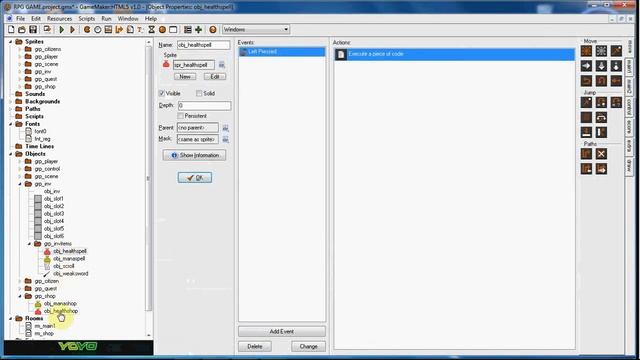Open the Window menu
This screenshot has height=360, width=640.
128,19
